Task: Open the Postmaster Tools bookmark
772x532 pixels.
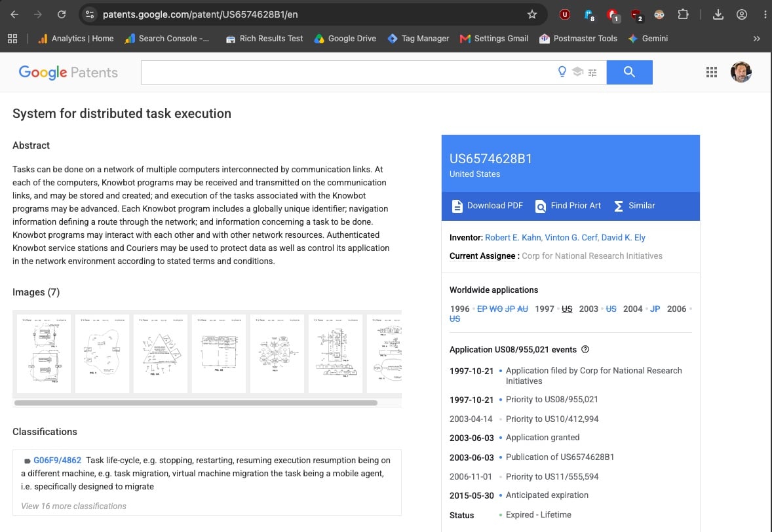Action: pos(579,39)
